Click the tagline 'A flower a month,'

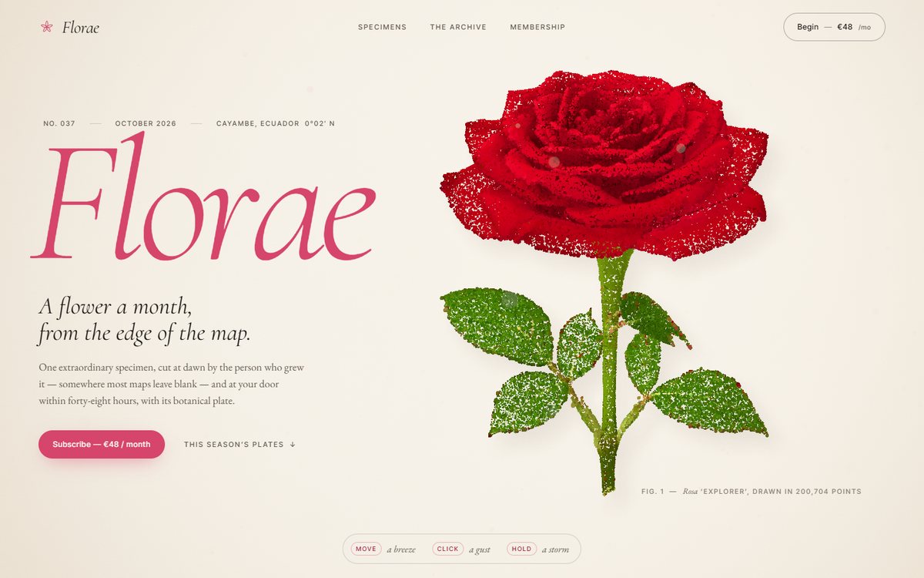coord(115,307)
